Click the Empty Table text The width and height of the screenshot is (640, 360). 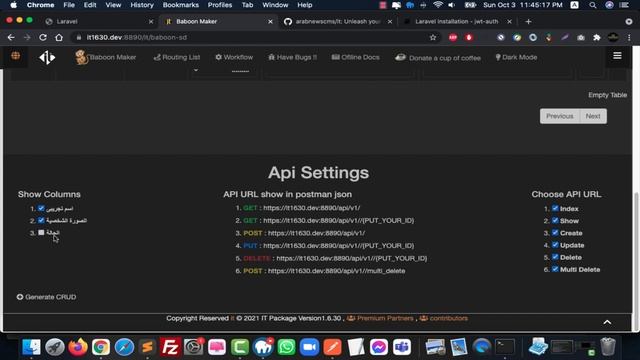[x=607, y=95]
